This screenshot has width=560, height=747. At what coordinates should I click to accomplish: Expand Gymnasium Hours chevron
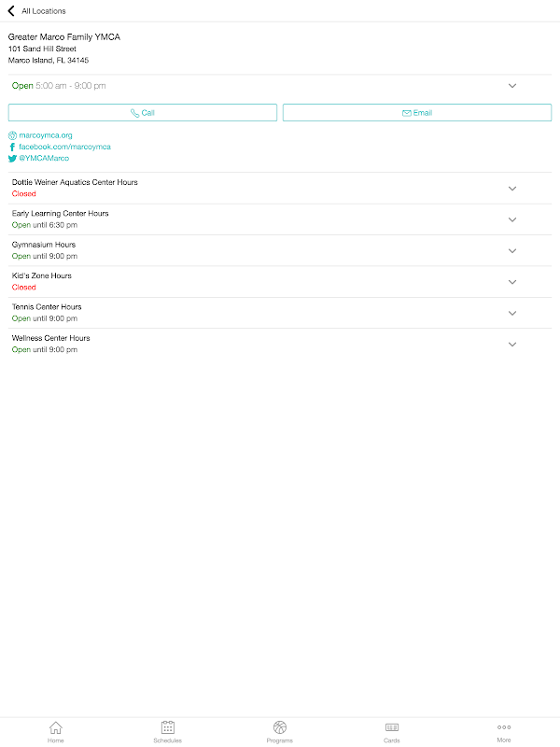coord(512,251)
